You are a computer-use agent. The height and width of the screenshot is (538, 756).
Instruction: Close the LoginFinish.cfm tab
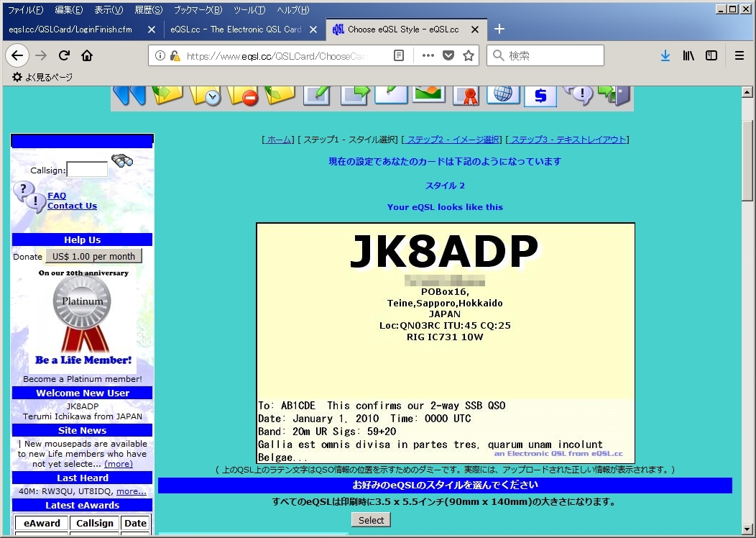pos(152,29)
